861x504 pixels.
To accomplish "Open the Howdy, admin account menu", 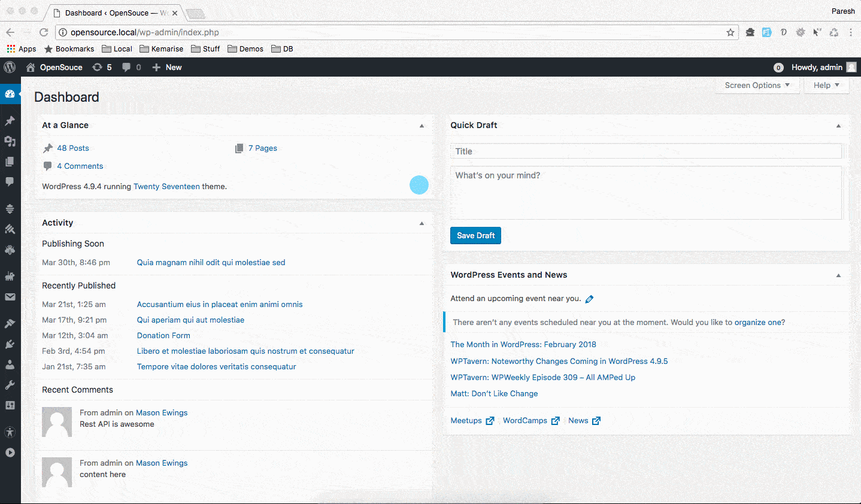I will [824, 67].
